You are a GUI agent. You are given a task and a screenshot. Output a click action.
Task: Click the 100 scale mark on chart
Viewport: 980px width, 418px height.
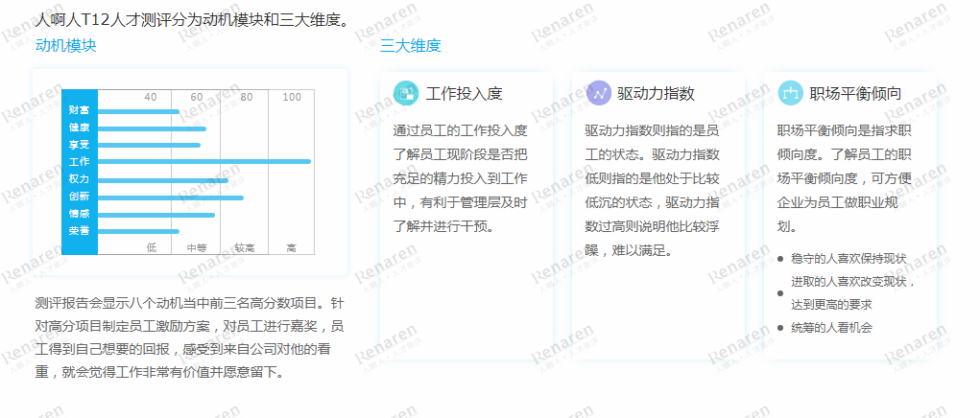click(x=292, y=97)
